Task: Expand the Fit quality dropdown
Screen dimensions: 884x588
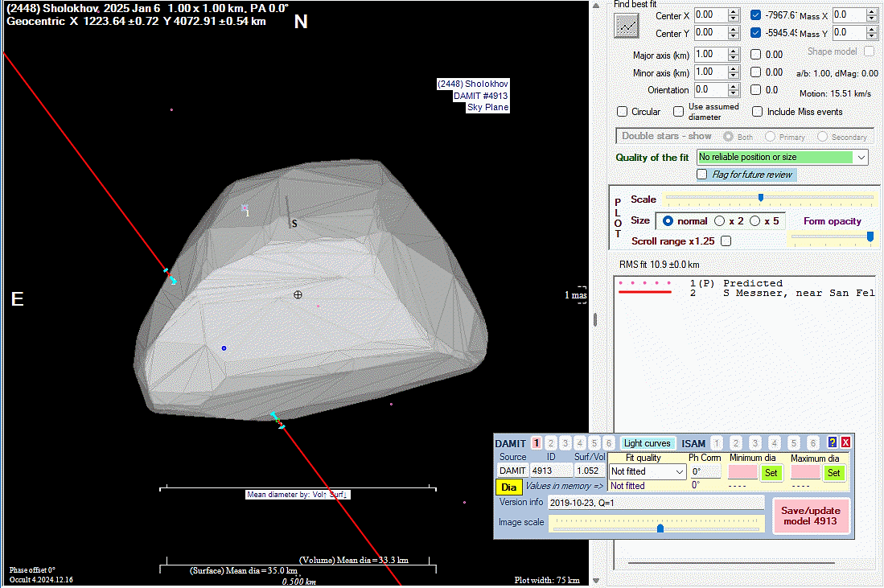Action: tap(679, 472)
